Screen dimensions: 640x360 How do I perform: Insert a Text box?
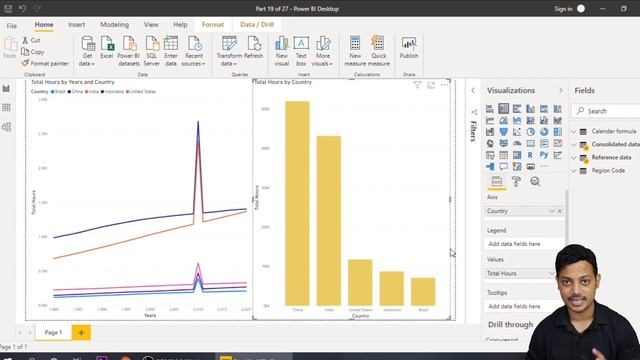click(x=301, y=51)
